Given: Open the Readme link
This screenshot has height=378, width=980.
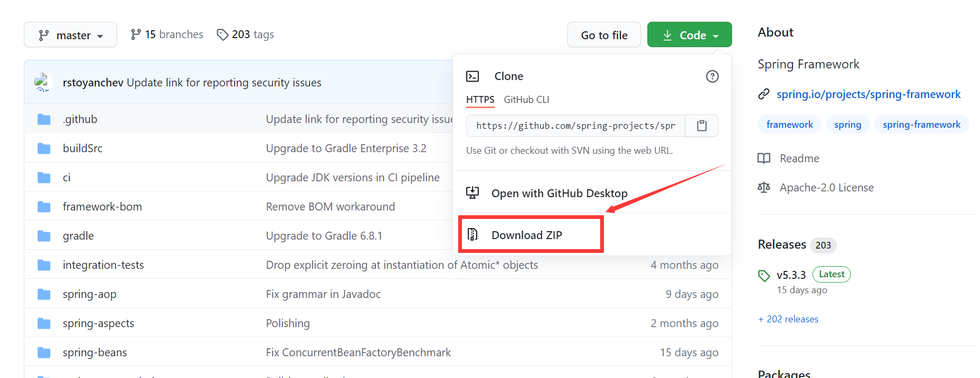Looking at the screenshot, I should click(x=799, y=159).
